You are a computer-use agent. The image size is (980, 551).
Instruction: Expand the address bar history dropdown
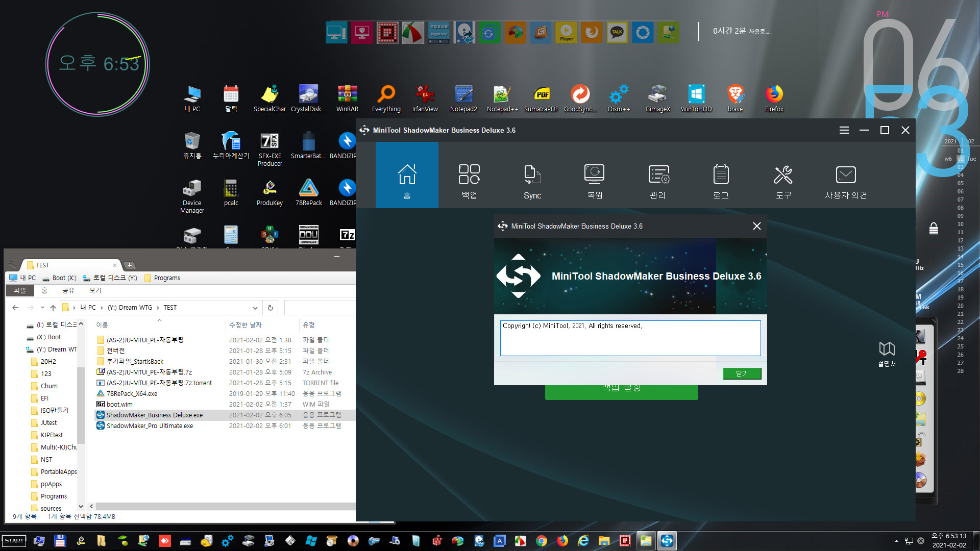tap(255, 308)
